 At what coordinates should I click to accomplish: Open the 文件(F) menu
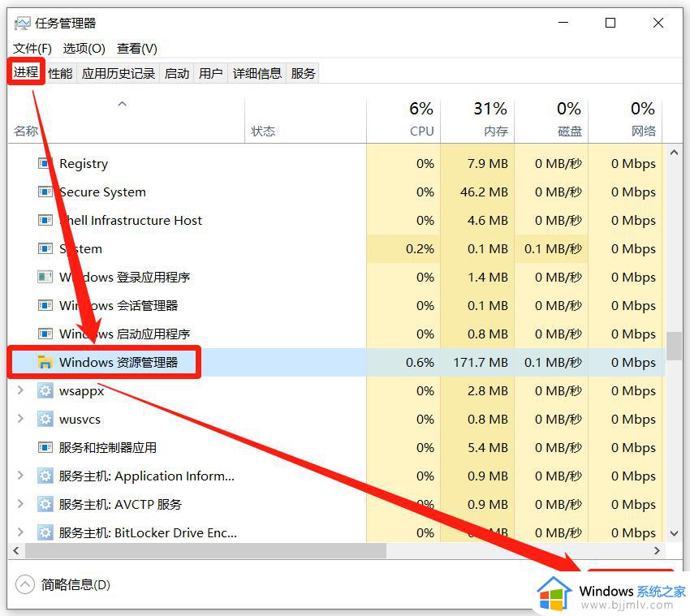(32, 49)
